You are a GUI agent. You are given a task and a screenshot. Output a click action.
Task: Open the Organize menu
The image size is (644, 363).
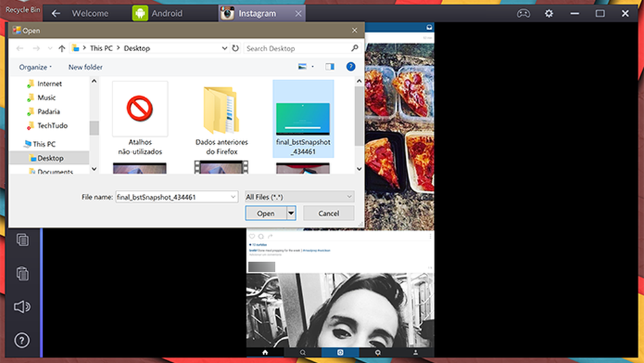(35, 67)
